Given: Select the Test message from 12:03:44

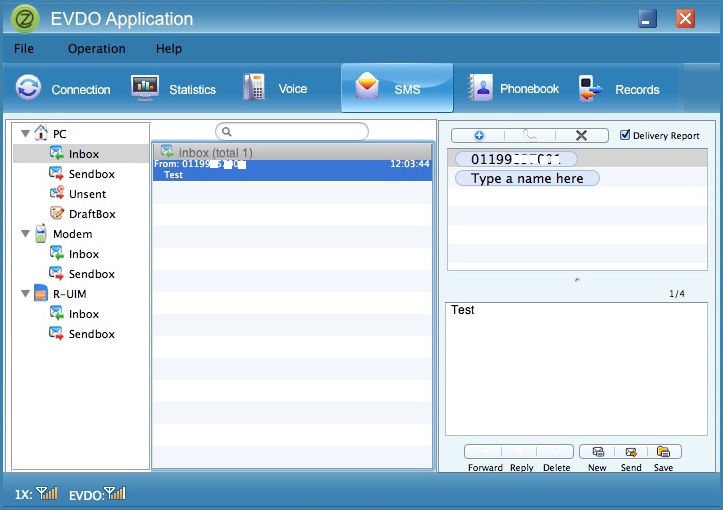Looking at the screenshot, I should point(292,170).
